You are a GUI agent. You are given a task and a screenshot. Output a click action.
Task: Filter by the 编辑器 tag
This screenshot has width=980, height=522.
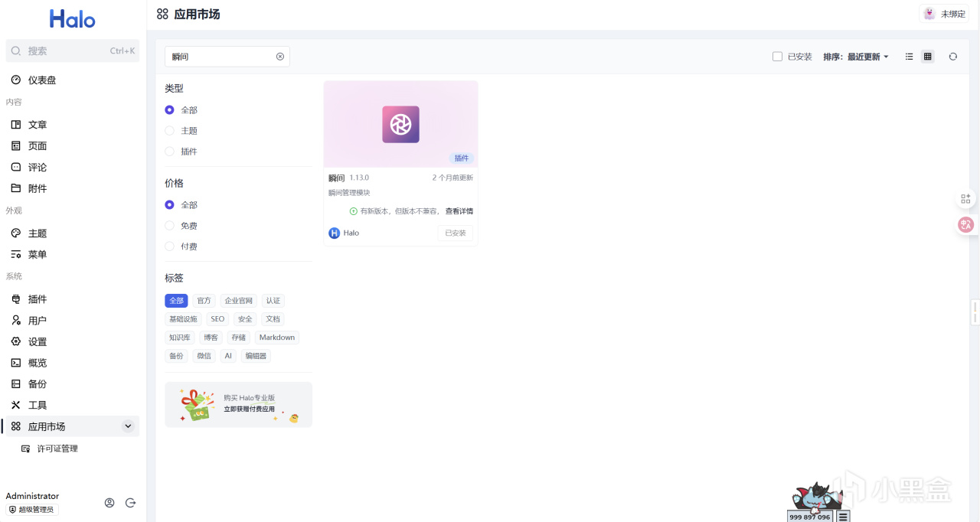pos(256,356)
